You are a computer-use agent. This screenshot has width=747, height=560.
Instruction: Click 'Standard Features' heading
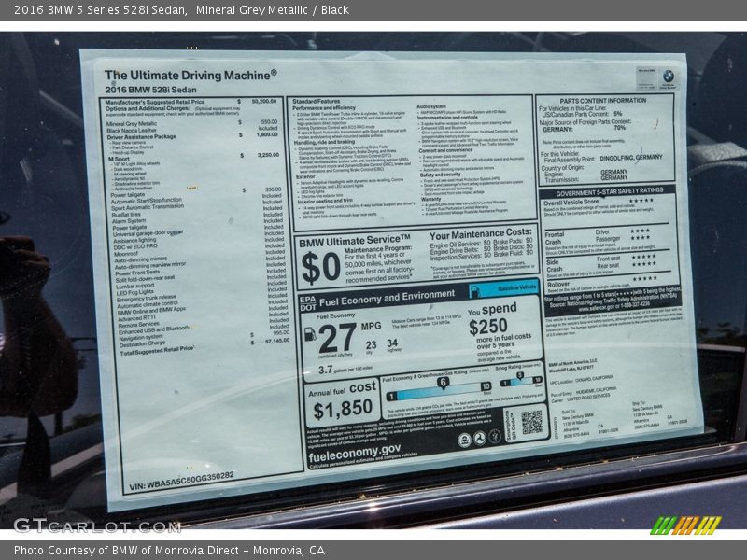317,101
